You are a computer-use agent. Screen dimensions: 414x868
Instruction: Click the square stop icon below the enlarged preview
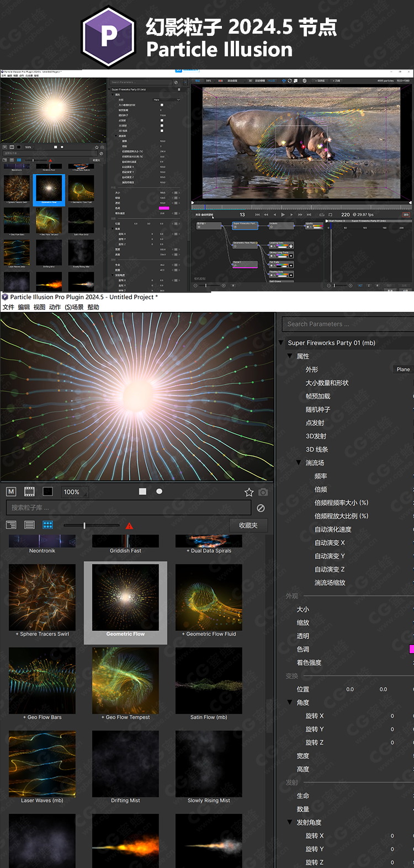142,491
